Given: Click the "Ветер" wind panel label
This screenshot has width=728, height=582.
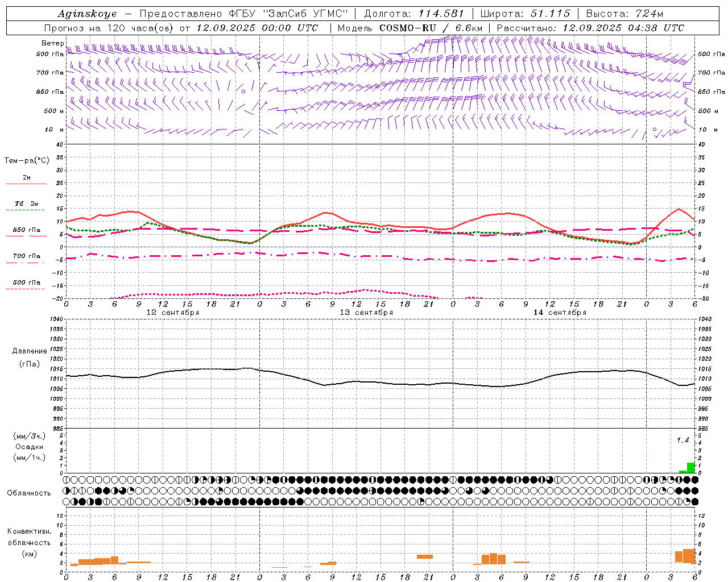Looking at the screenshot, I should (52, 43).
